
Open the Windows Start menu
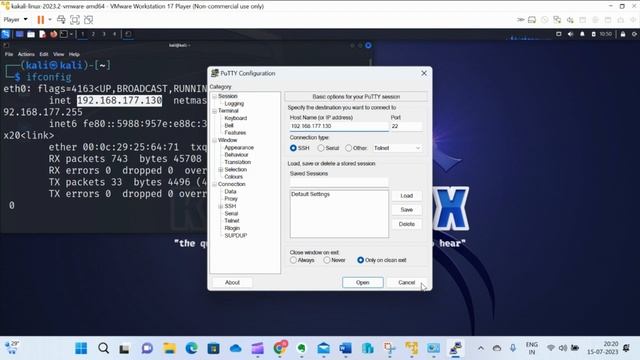point(81,348)
